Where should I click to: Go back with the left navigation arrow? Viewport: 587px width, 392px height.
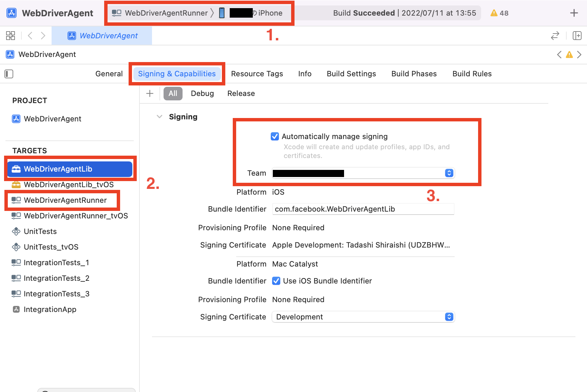(30, 36)
